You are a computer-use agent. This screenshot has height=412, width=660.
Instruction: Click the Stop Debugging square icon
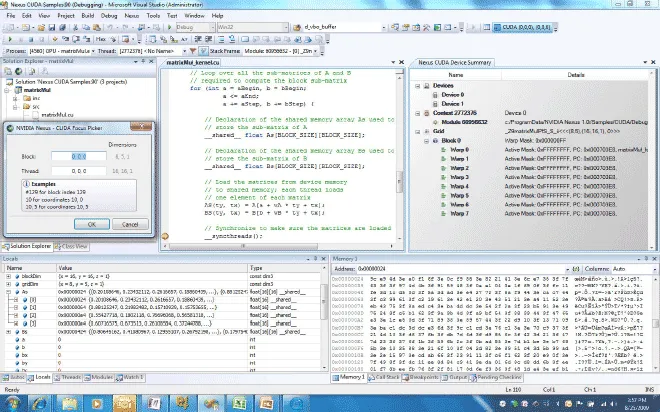(x=31, y=39)
